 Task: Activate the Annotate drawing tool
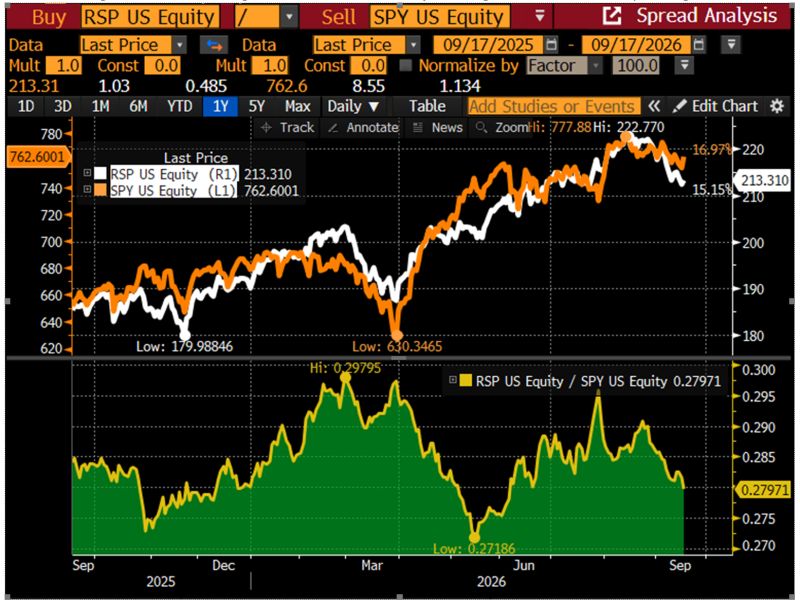pyautogui.click(x=363, y=128)
